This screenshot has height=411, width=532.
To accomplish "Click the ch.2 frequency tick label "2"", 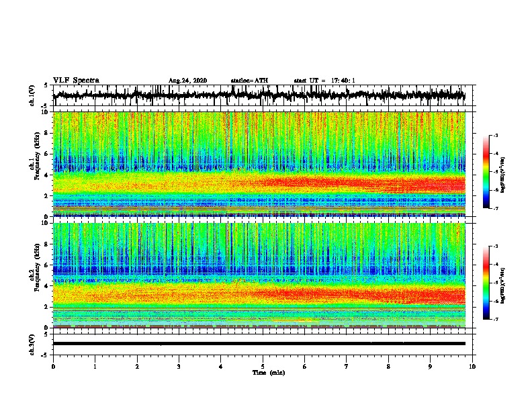I will tap(47, 307).
